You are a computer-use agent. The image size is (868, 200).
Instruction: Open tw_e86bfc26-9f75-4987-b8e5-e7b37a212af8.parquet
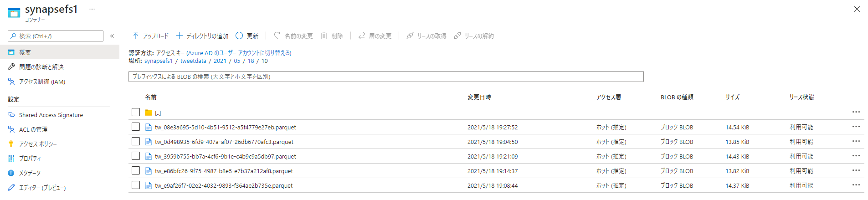pos(224,171)
